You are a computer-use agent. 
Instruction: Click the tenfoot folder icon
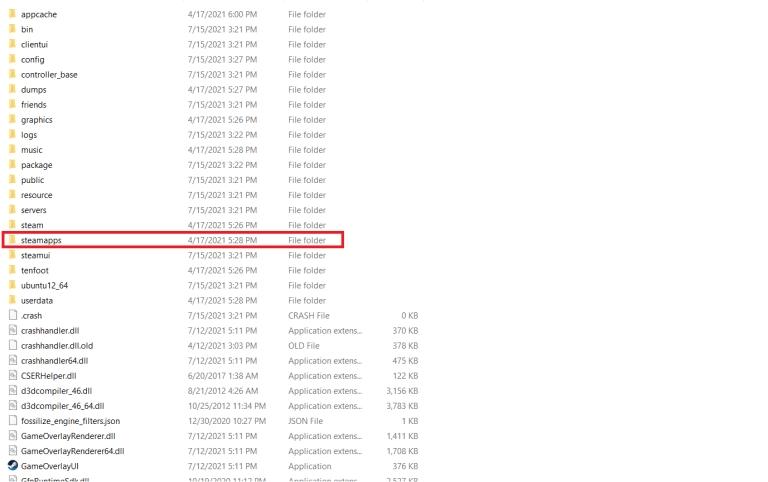(13, 270)
